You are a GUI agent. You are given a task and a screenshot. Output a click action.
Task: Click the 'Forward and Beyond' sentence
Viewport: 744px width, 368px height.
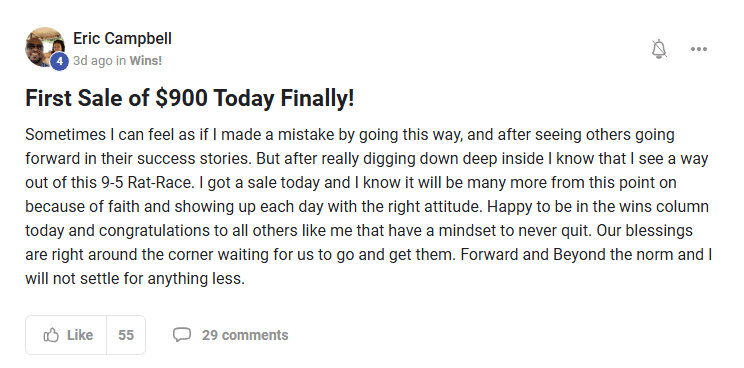[586, 255]
